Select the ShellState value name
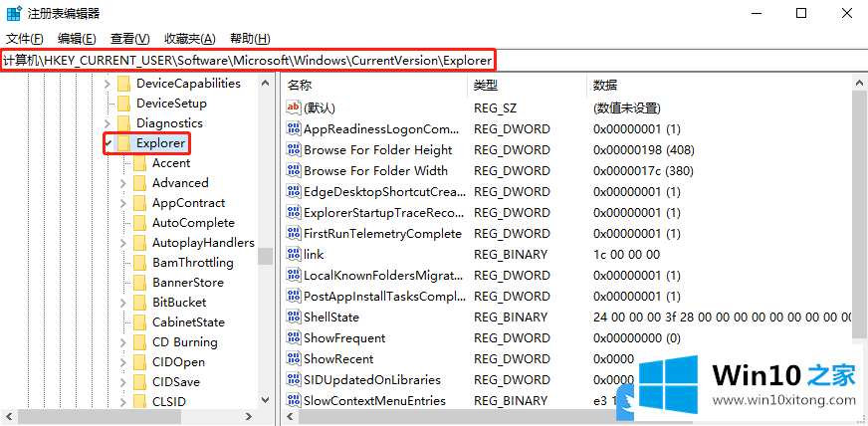 [x=331, y=317]
